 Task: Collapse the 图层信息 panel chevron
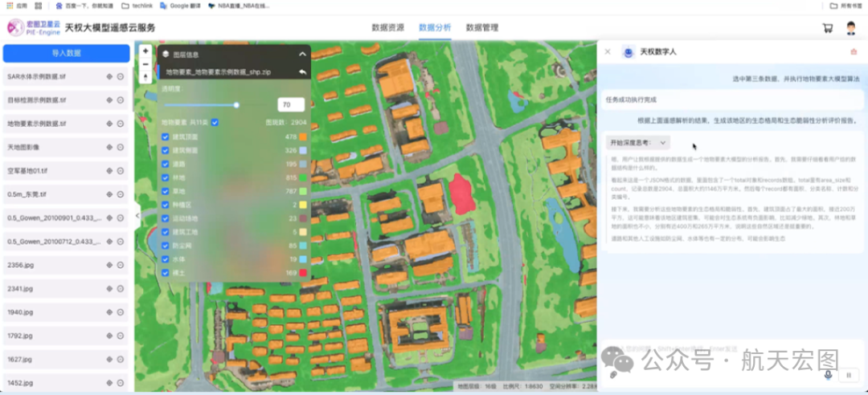tap(303, 55)
